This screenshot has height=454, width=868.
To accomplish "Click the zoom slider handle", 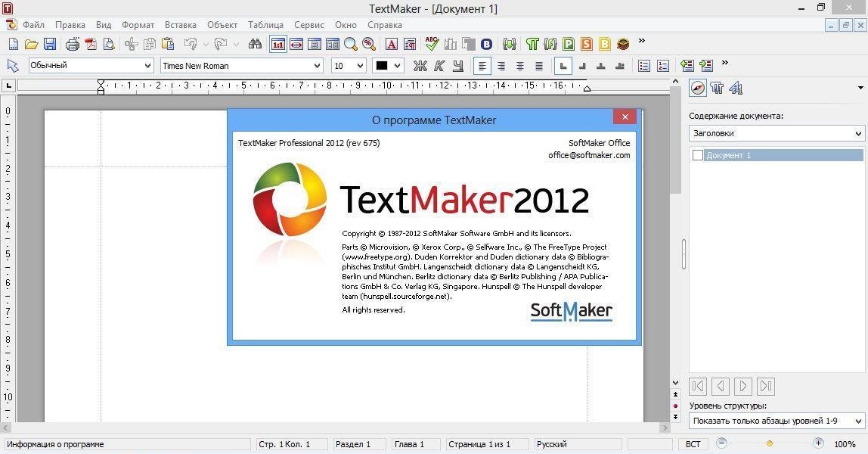I will pyautogui.click(x=770, y=443).
